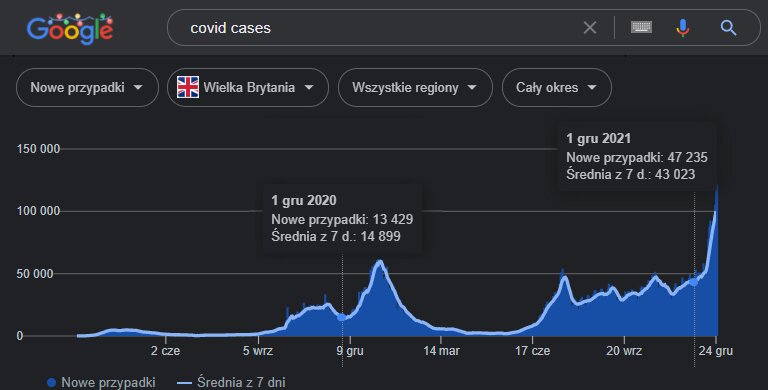768x390 pixels.
Task: Open the 'Wszystkie regiony' region dropdown
Action: coord(415,88)
